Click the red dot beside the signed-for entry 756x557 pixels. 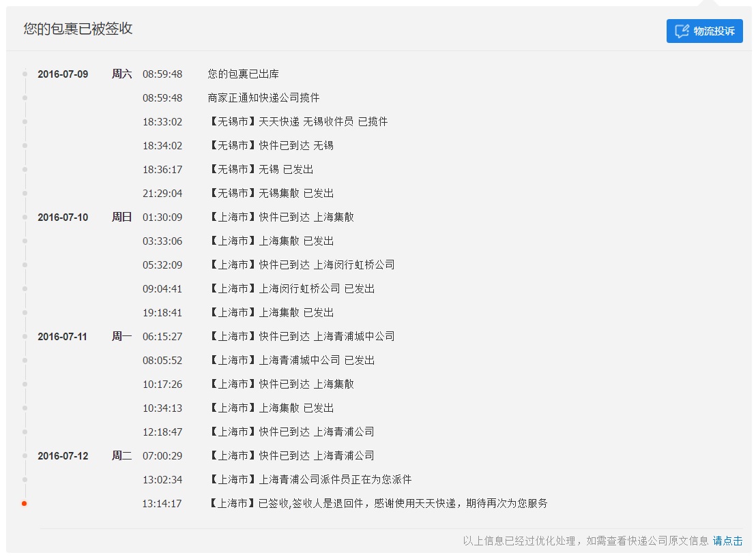[x=25, y=504]
